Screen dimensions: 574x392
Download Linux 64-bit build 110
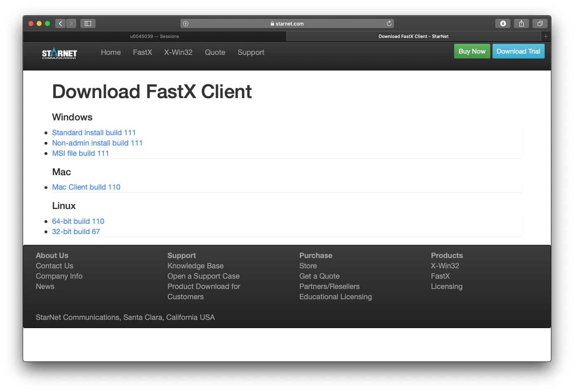[x=78, y=221]
